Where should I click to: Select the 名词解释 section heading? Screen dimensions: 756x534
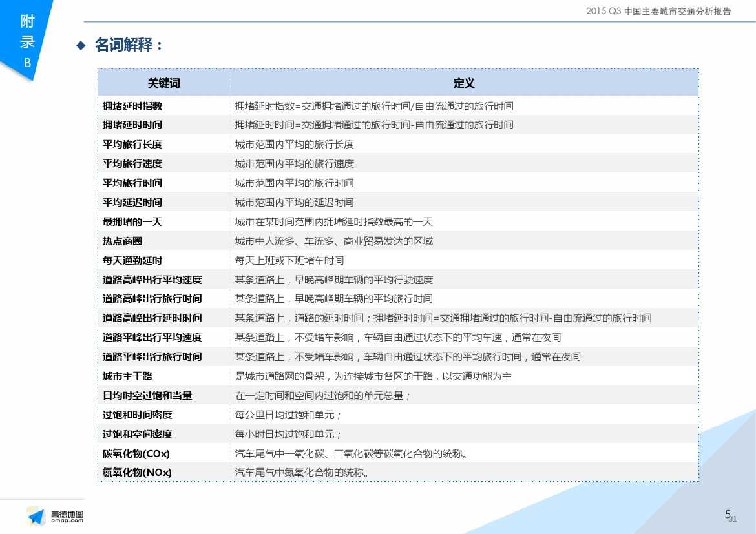[x=129, y=45]
